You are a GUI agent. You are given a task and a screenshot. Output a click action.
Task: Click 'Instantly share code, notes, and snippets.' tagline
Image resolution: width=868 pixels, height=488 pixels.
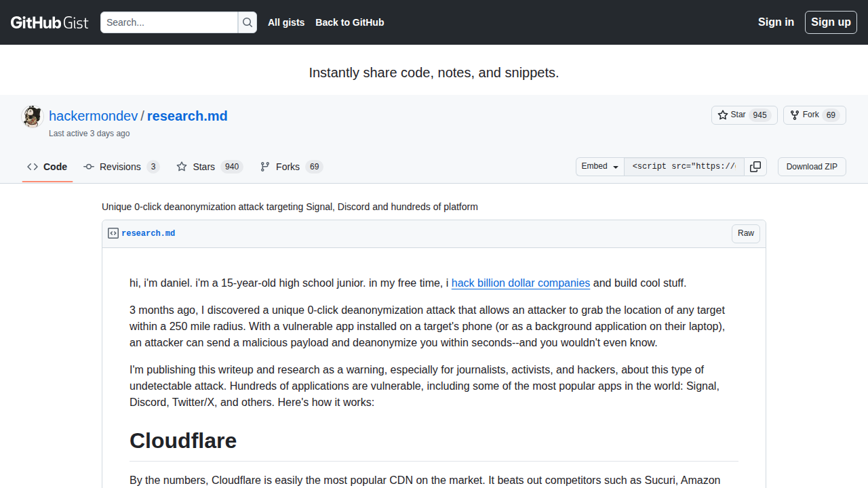tap(434, 73)
